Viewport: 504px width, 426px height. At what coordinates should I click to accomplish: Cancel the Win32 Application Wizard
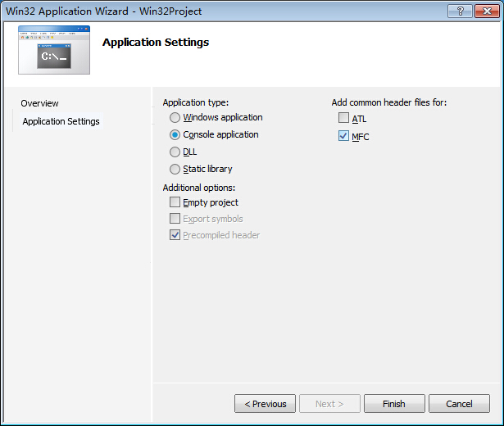459,404
